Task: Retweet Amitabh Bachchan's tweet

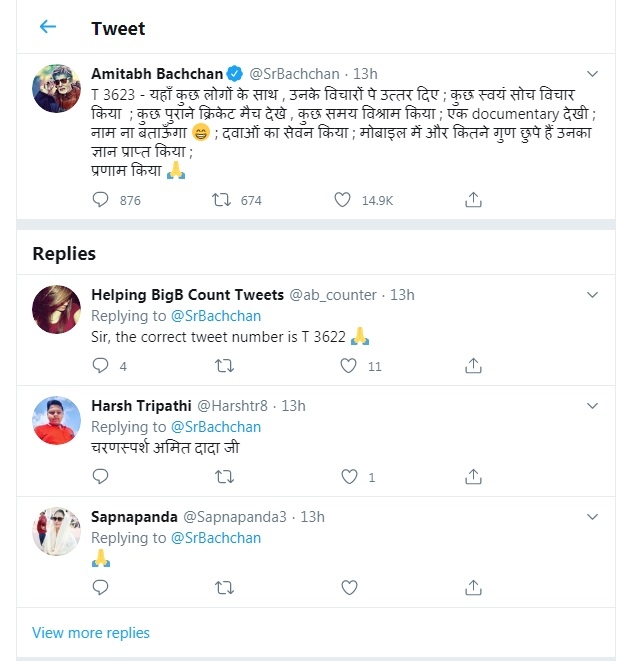Action: click(222, 200)
